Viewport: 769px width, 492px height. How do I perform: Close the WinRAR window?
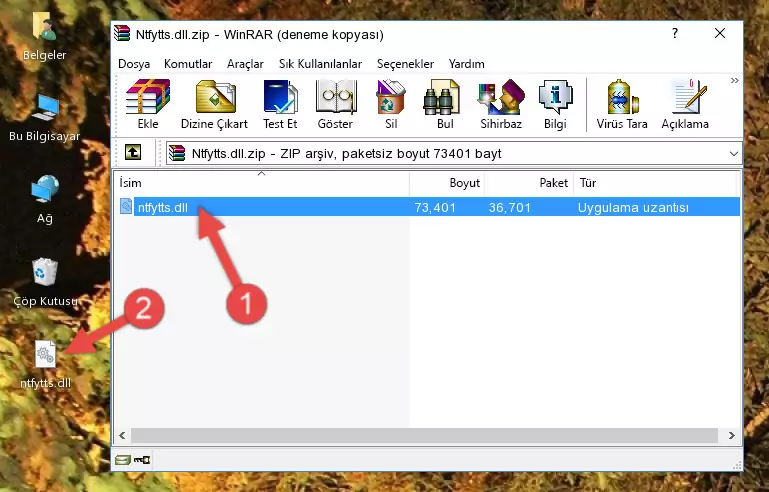click(x=719, y=33)
